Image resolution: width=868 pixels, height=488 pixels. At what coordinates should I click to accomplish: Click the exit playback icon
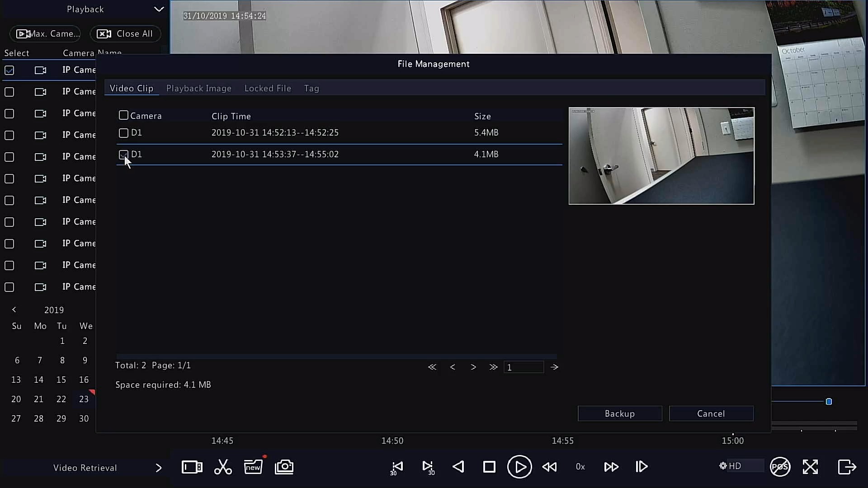point(847,467)
